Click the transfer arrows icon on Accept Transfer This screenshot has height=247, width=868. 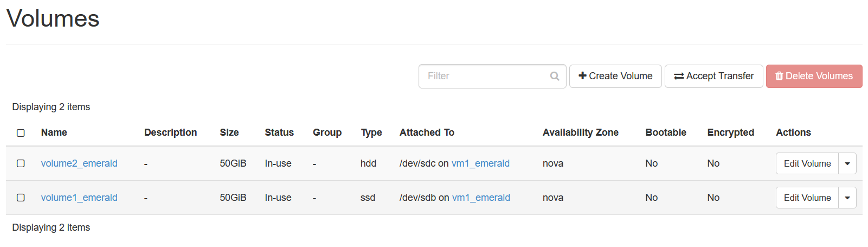pos(679,76)
